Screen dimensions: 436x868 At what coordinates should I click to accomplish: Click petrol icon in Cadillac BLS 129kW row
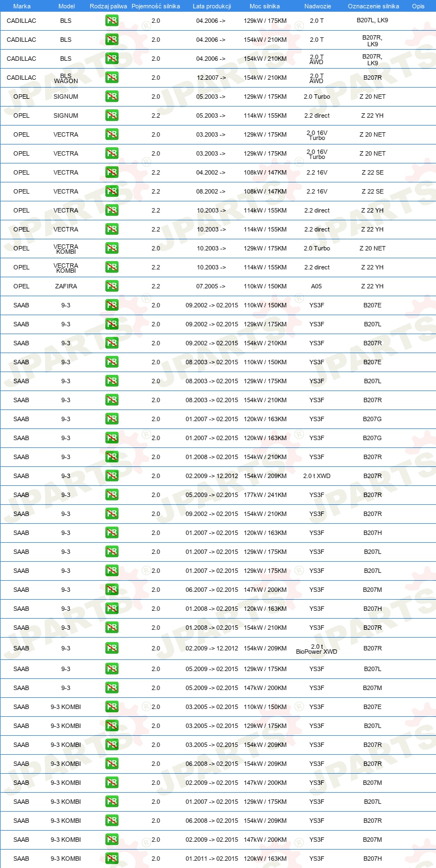tap(112, 21)
